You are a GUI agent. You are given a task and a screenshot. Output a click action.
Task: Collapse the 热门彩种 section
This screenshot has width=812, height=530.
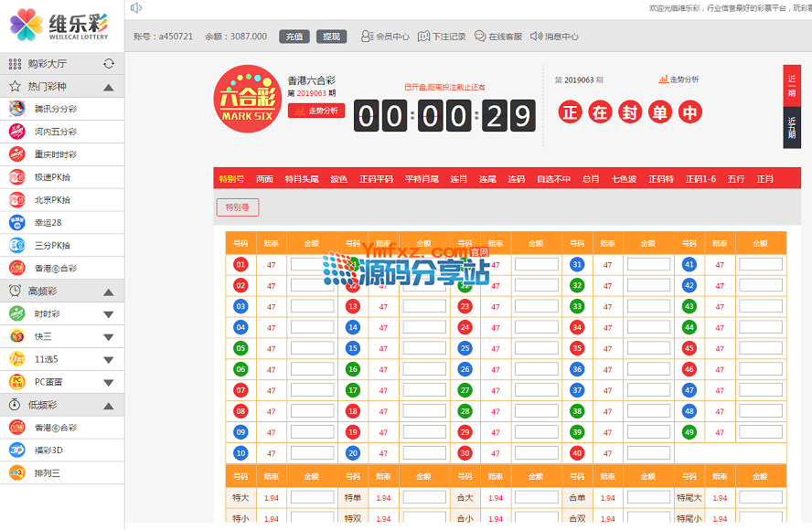(108, 87)
